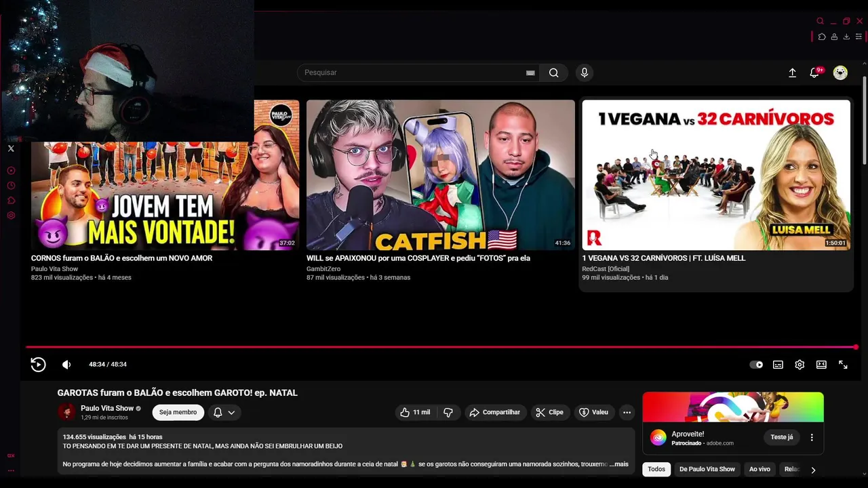
Task: Click the YouTube upload/create icon
Action: coord(792,73)
